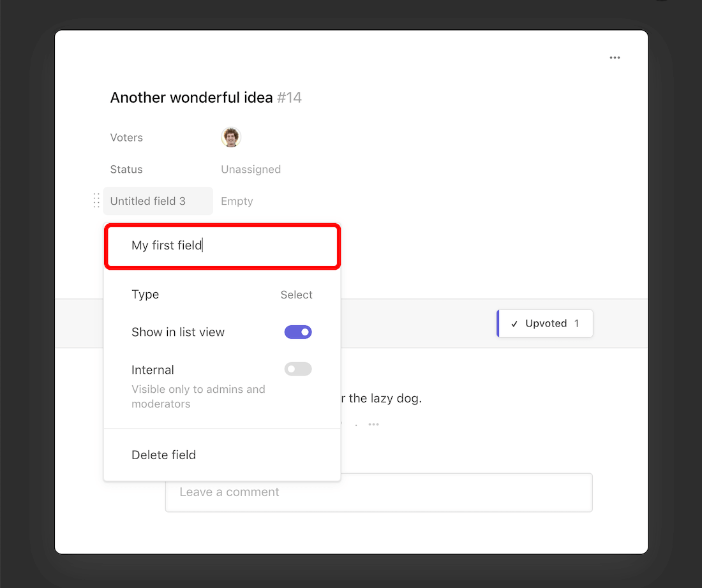Viewport: 702px width, 588px height.
Task: Click the Upvoted button
Action: coord(545,323)
